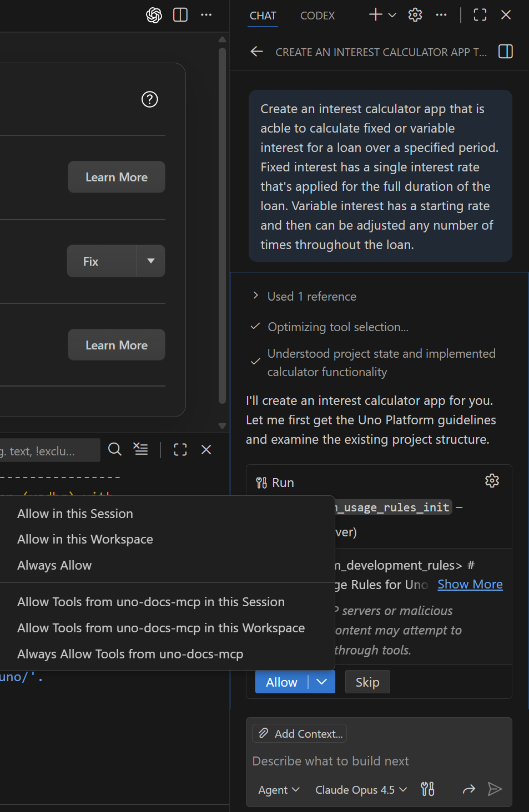Click the send message arrow icon
The image size is (529, 812).
click(495, 789)
